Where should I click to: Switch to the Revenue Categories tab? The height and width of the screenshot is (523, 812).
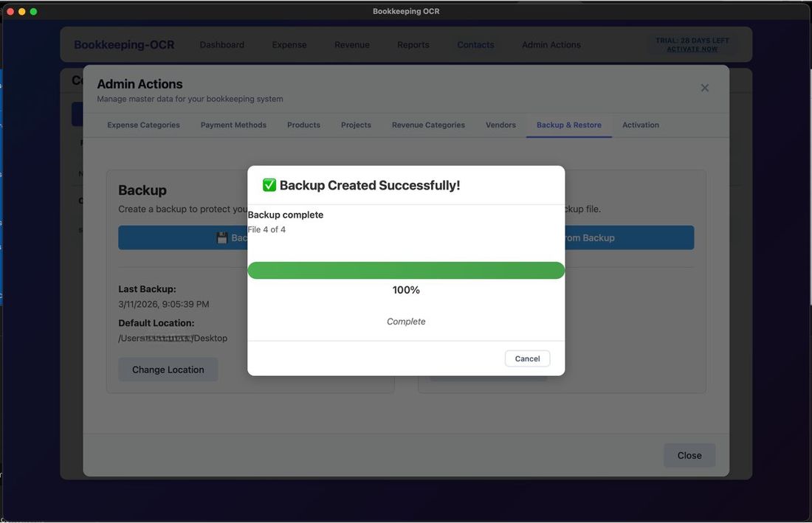pyautogui.click(x=428, y=125)
